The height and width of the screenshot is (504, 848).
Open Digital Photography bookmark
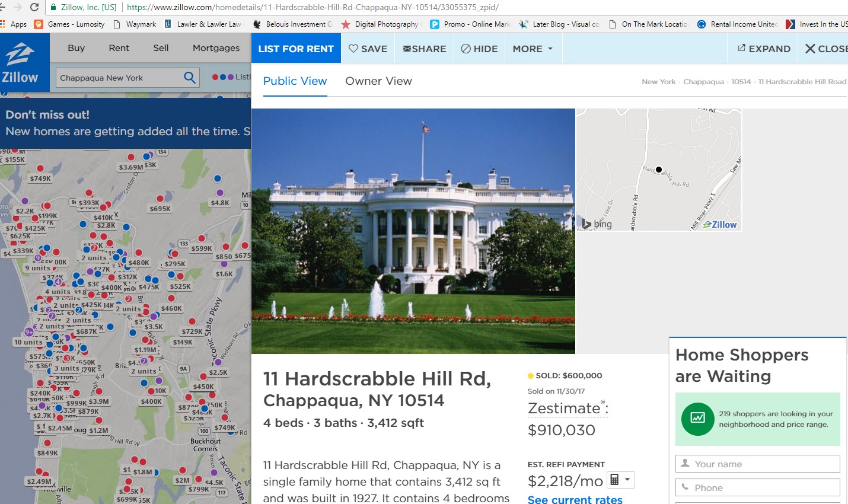click(381, 24)
